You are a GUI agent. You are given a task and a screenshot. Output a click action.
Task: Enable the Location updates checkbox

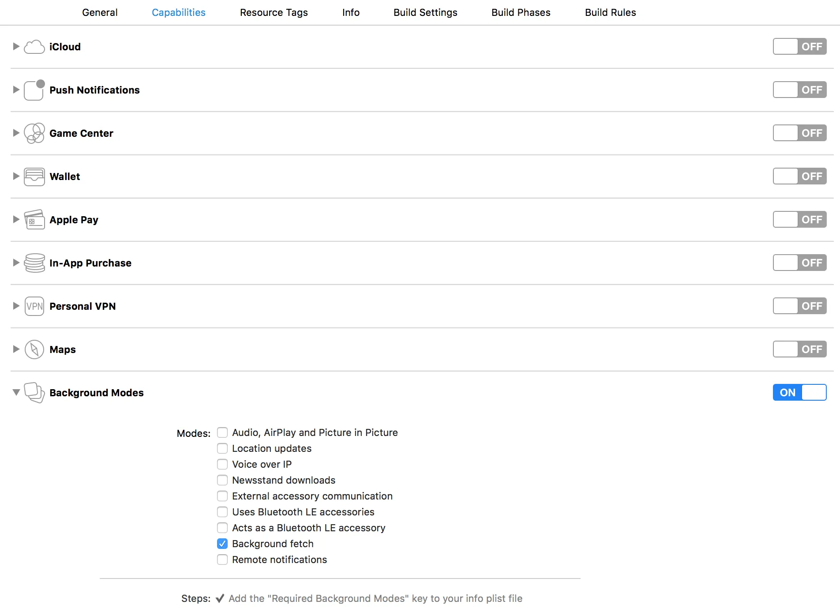222,448
